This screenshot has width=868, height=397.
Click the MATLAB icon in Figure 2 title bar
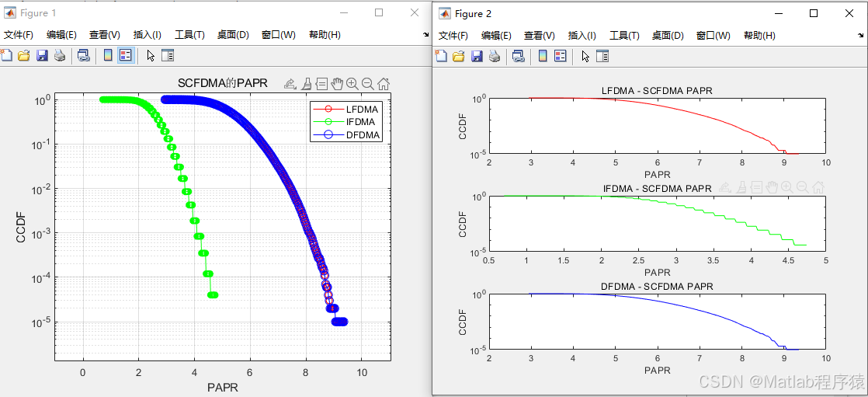(444, 13)
